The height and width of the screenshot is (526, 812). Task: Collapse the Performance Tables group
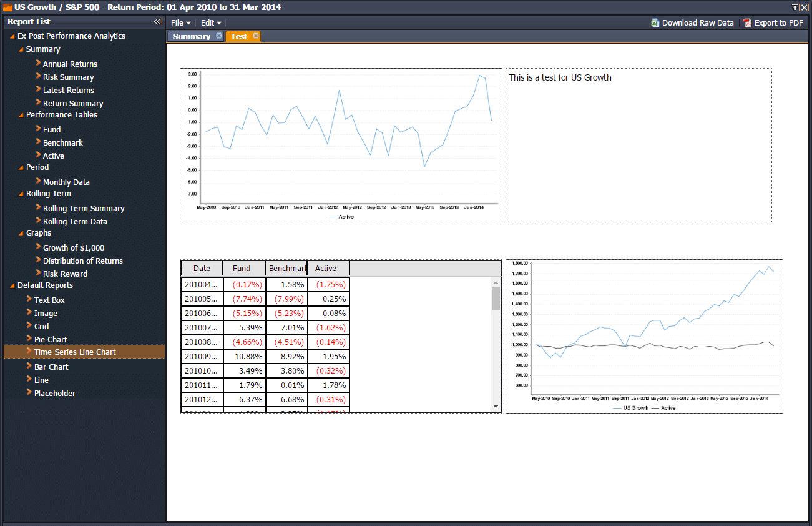21,115
